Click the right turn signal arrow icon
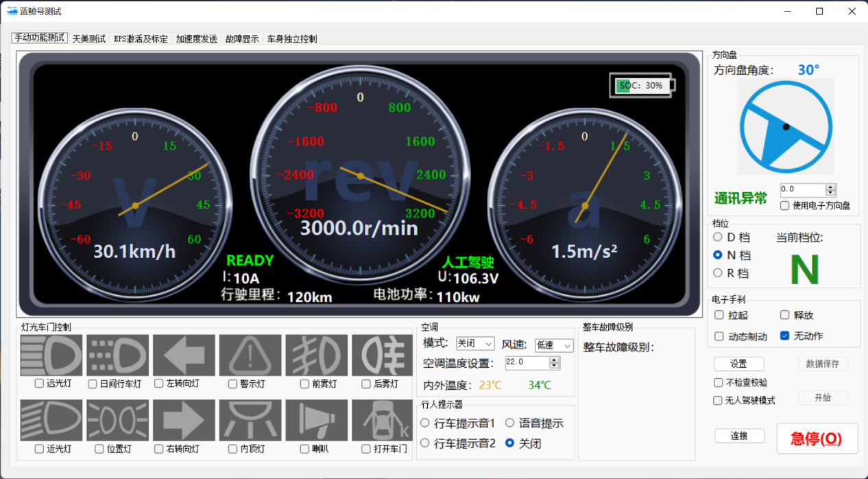Screen dimensions: 868x479 coord(184,420)
